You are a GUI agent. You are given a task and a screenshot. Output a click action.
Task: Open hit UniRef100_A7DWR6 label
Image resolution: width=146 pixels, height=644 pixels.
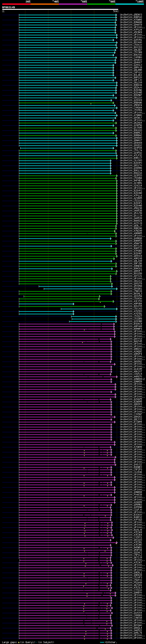click(x=131, y=20)
